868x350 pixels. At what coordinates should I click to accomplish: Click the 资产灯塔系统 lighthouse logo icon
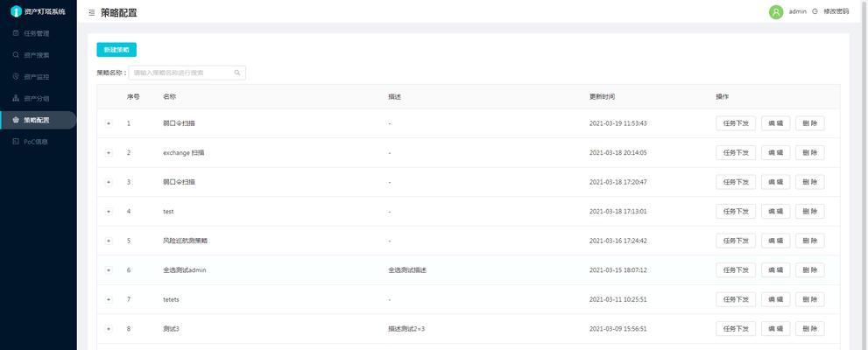[x=16, y=11]
